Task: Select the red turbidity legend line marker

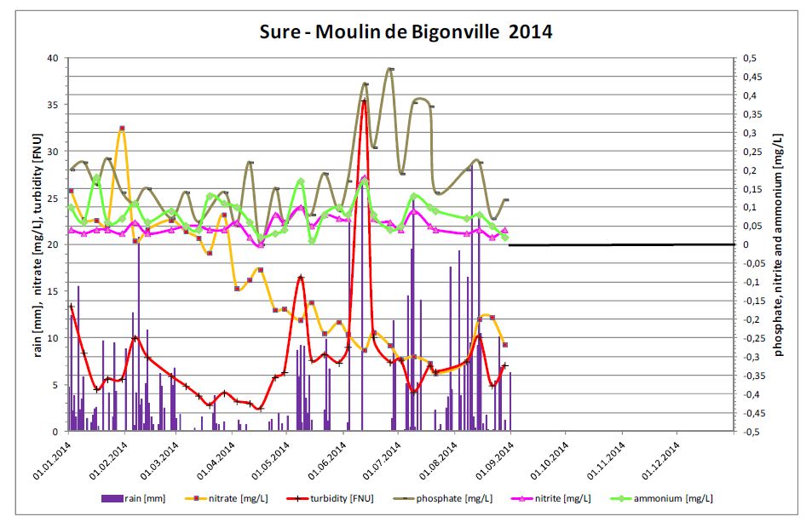Action: (x=295, y=498)
